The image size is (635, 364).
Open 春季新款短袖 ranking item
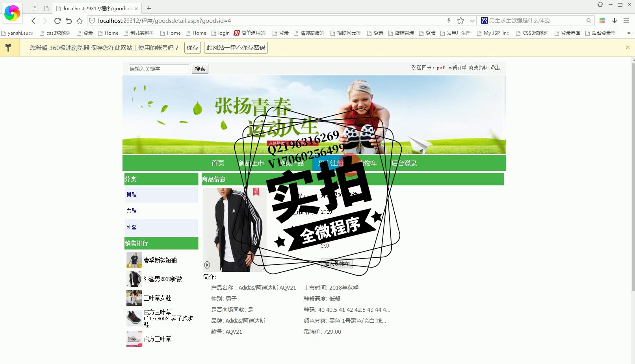click(160, 260)
